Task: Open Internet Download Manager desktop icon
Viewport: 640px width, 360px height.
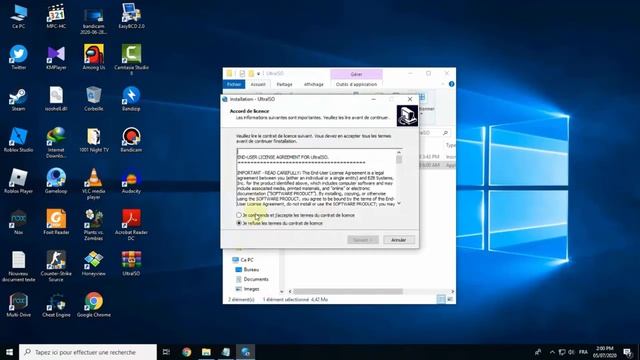Action: (56, 142)
